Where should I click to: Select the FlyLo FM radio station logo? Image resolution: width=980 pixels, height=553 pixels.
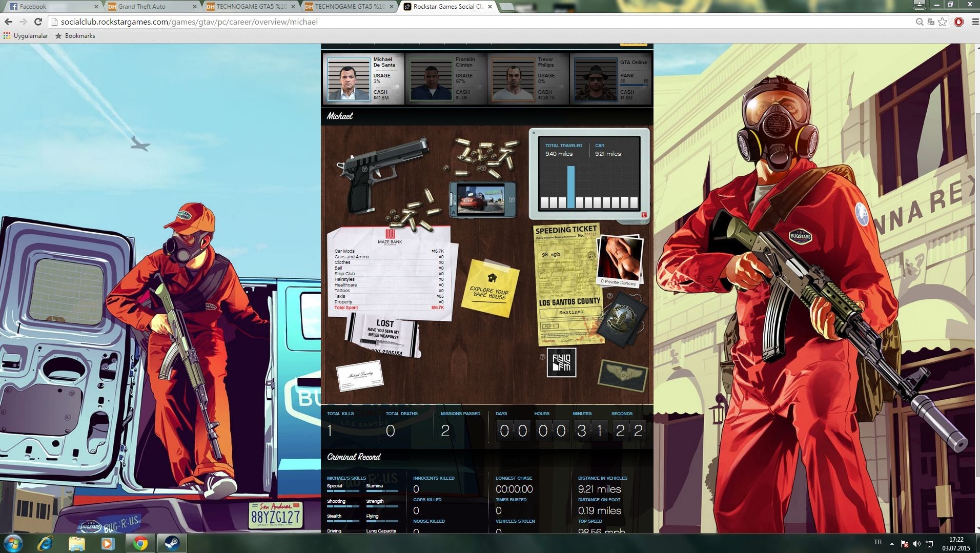561,362
